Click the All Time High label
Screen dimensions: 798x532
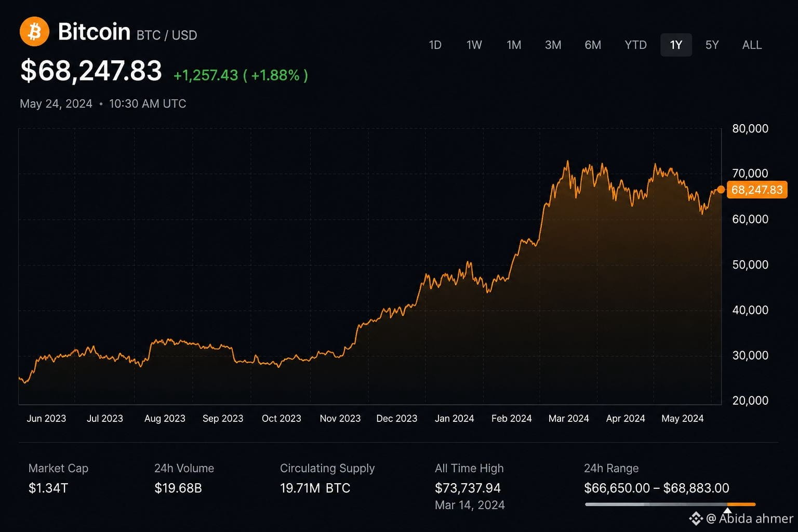click(469, 469)
